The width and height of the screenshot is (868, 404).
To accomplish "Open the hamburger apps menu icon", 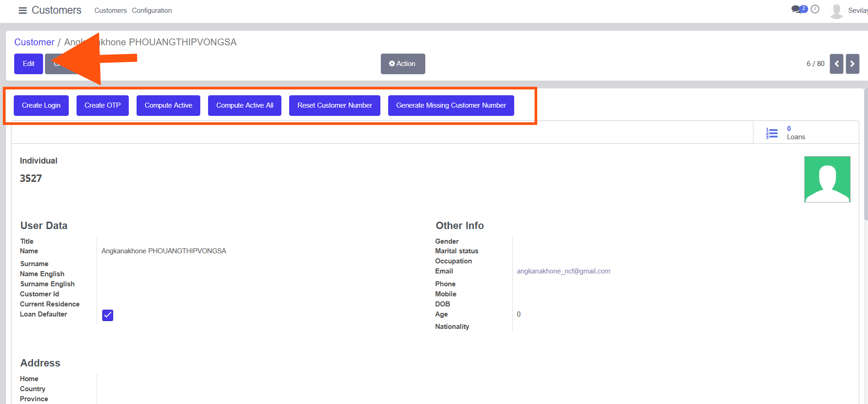I will click(x=22, y=11).
